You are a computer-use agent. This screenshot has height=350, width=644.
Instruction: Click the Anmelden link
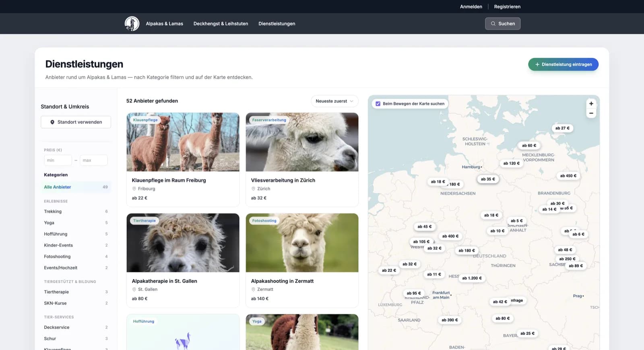click(x=471, y=6)
